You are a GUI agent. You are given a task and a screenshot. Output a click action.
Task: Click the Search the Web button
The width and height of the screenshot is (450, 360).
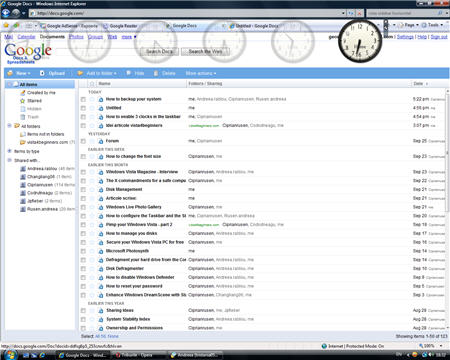pos(205,51)
